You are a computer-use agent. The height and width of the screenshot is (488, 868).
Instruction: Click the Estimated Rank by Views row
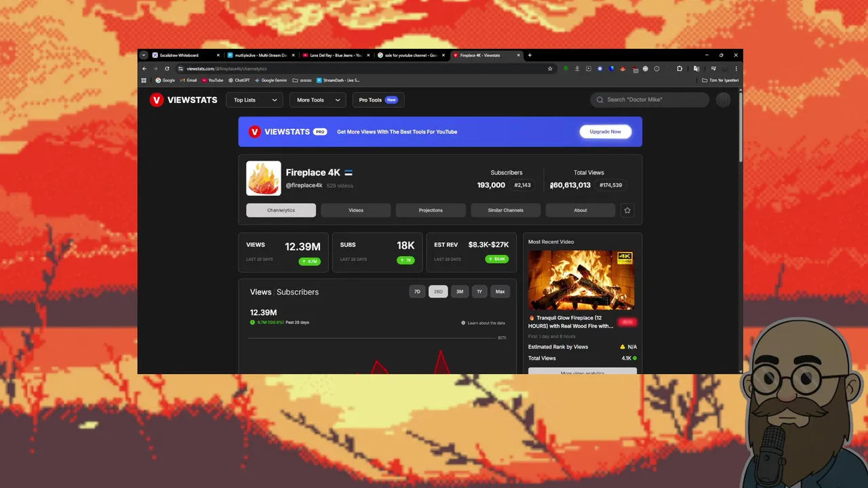[583, 347]
